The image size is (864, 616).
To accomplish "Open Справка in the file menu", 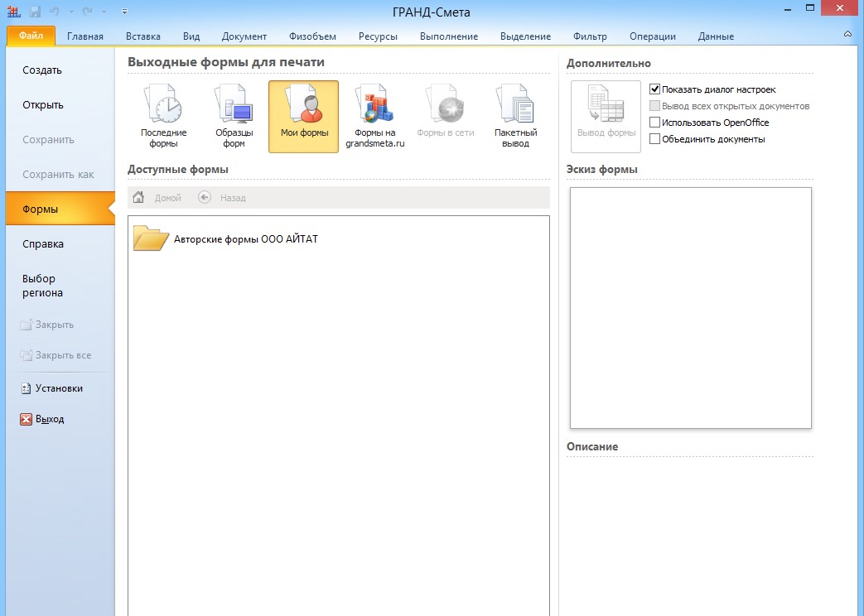I will pos(60,243).
